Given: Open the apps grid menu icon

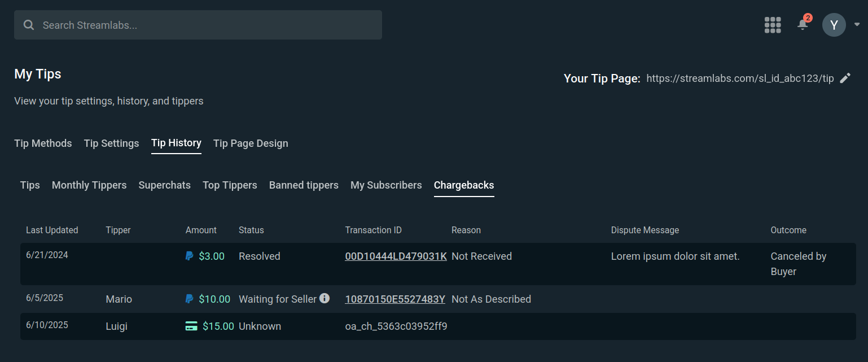Looking at the screenshot, I should (x=773, y=25).
